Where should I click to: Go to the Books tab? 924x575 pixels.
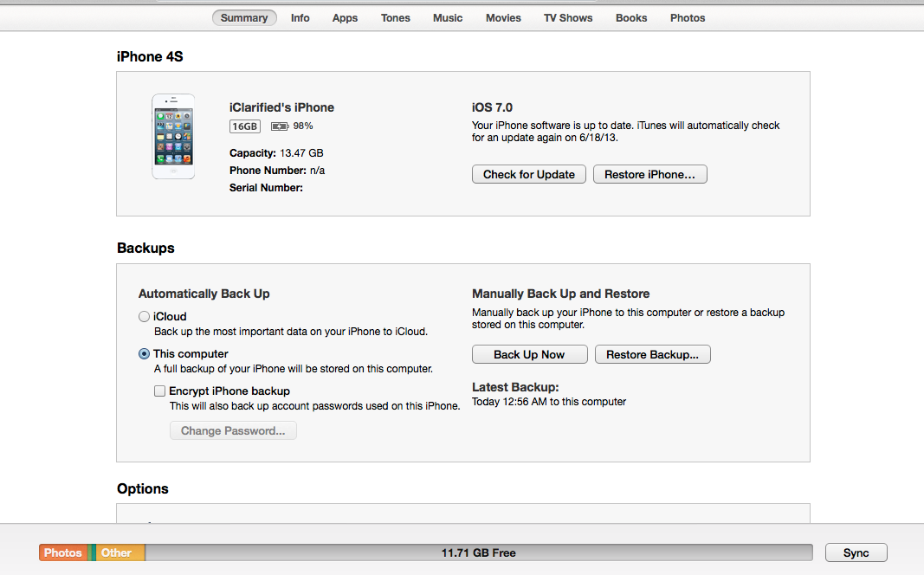point(631,18)
